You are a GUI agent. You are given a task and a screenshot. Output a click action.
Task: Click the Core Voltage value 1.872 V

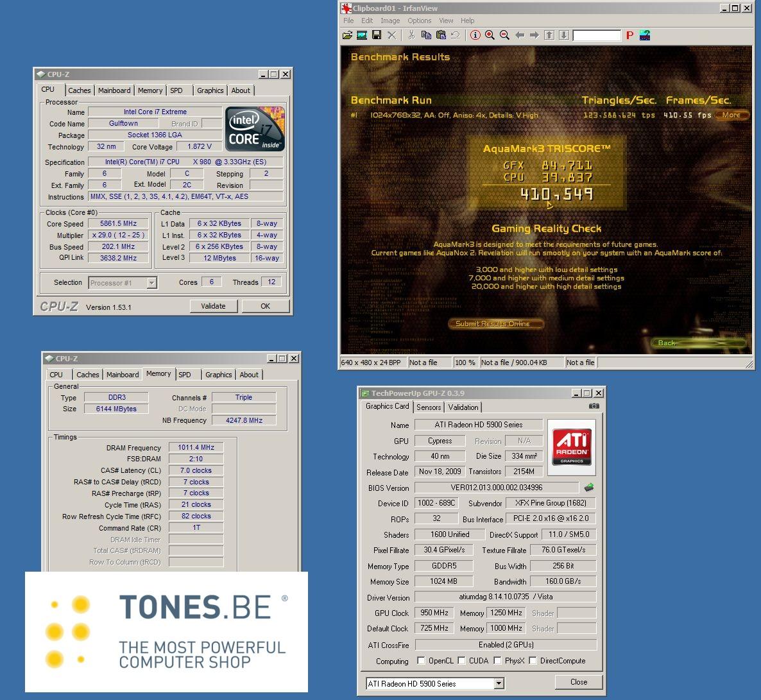pyautogui.click(x=200, y=146)
